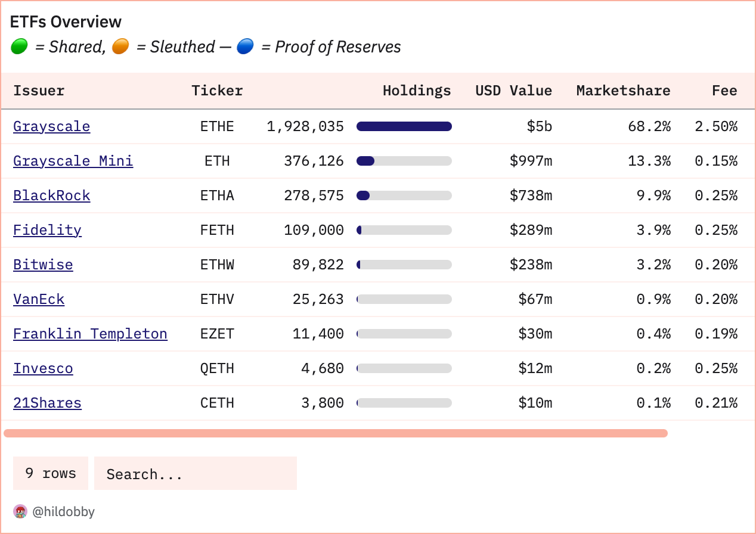Select the ETHW ticker cell
The width and height of the screenshot is (756, 534).
[x=217, y=265]
